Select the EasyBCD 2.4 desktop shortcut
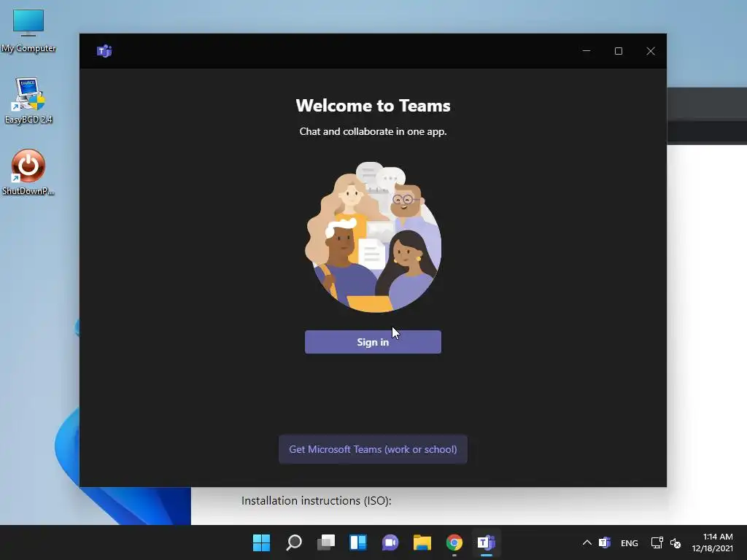The image size is (747, 560). [28, 101]
